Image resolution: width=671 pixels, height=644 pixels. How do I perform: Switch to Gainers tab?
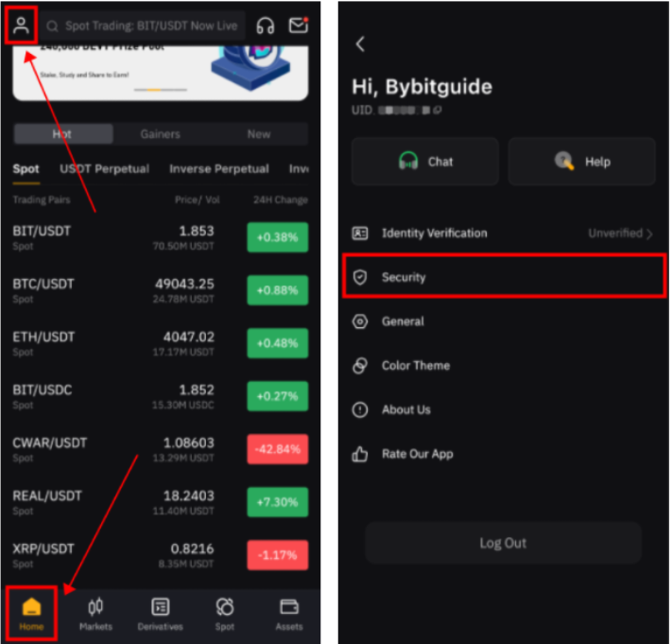161,134
